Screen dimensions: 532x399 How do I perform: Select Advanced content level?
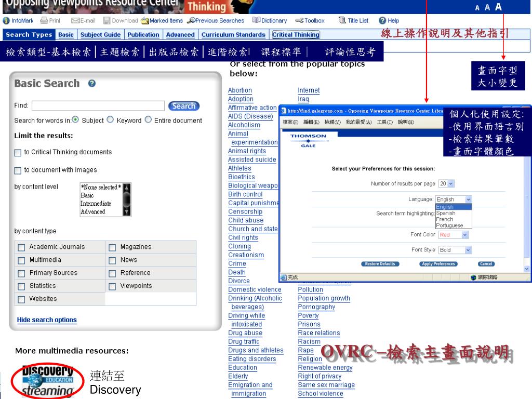(x=92, y=212)
